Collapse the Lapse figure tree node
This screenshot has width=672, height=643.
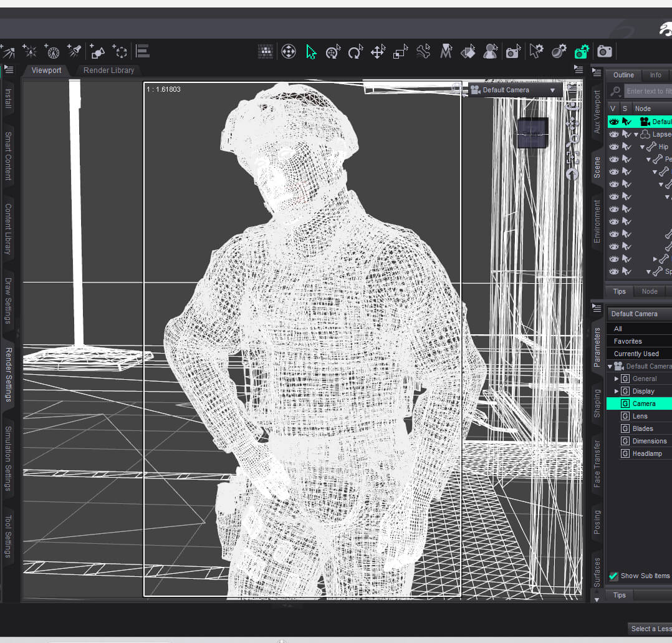(x=636, y=135)
